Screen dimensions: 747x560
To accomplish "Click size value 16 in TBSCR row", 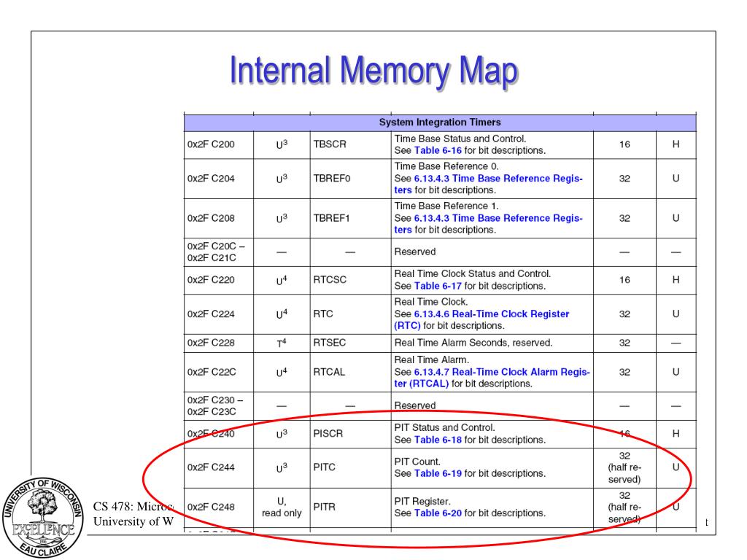I will [x=624, y=144].
